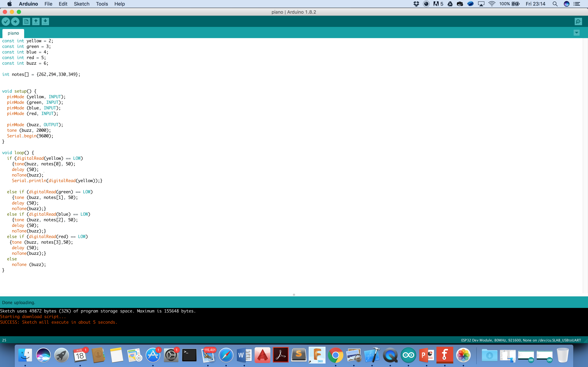Open Arduino app icon in the Dock
Viewport: 588px width, 367px height.
(408, 355)
